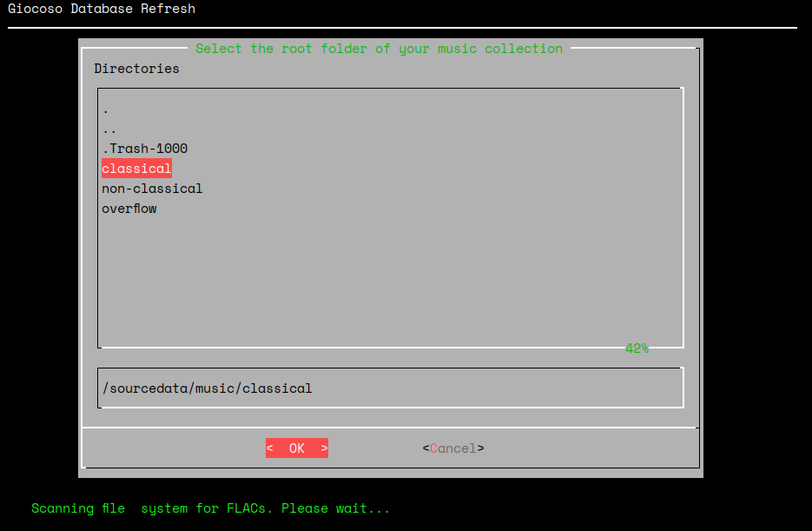This screenshot has height=531, width=812.
Task: Select the ".Trash-1000" directory entry
Action: point(144,149)
